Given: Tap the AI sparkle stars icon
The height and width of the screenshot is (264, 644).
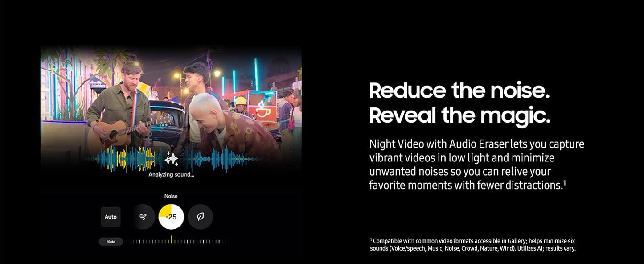Looking at the screenshot, I should pos(171,159).
